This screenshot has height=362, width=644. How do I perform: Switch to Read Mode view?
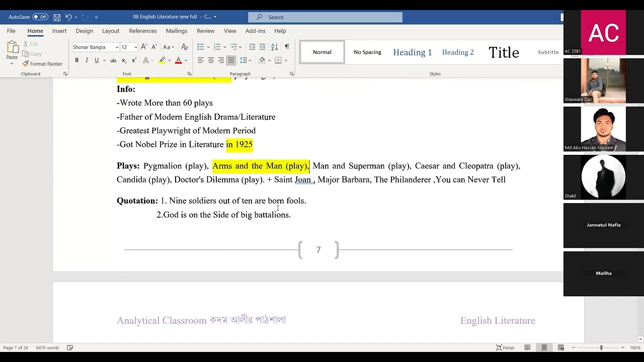click(527, 347)
